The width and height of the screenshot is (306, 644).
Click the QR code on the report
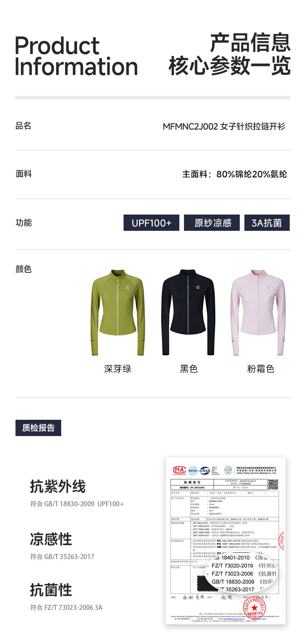coord(273,484)
